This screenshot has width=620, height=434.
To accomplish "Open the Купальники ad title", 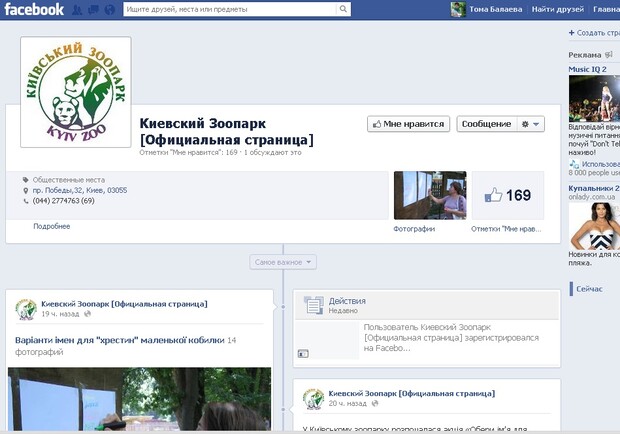I will (x=594, y=188).
